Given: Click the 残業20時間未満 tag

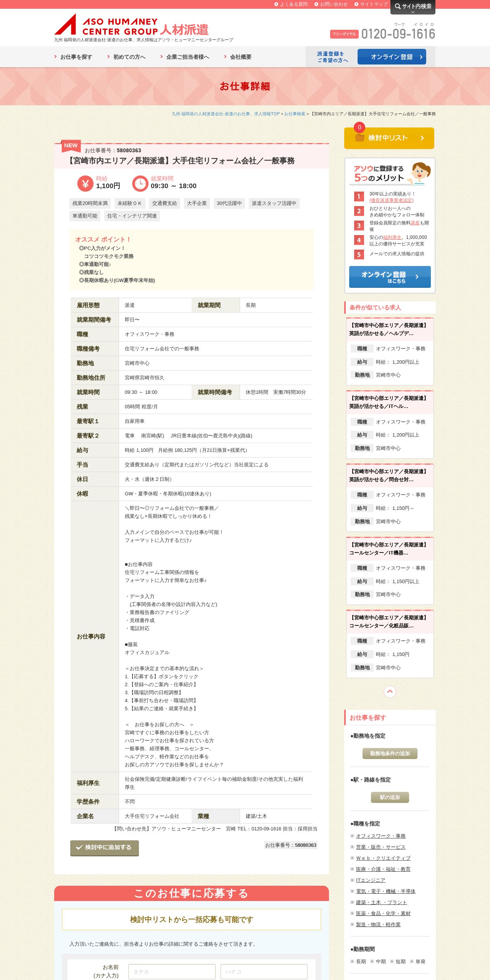Looking at the screenshot, I should pyautogui.click(x=90, y=203).
